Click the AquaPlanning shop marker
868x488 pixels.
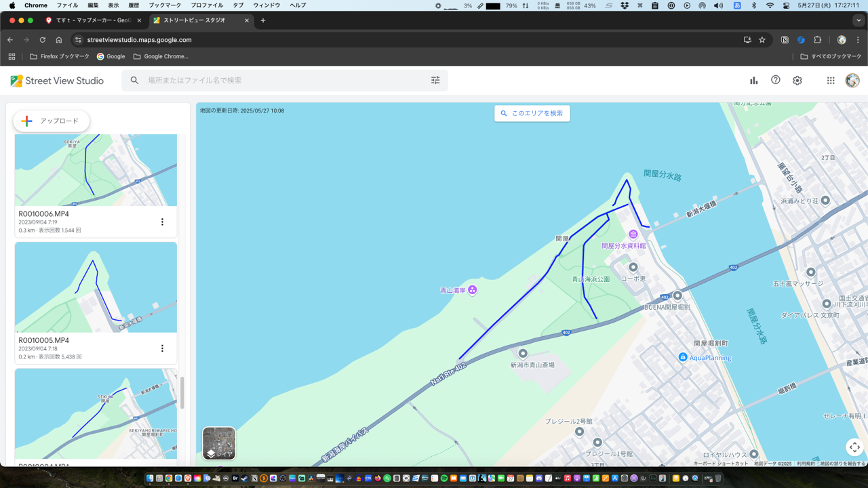pyautogui.click(x=683, y=357)
